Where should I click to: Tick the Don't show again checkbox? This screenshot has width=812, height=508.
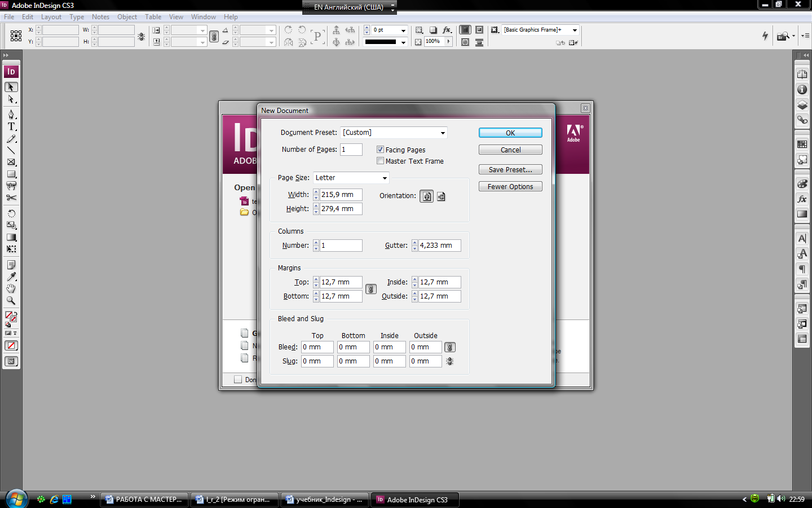pyautogui.click(x=238, y=379)
